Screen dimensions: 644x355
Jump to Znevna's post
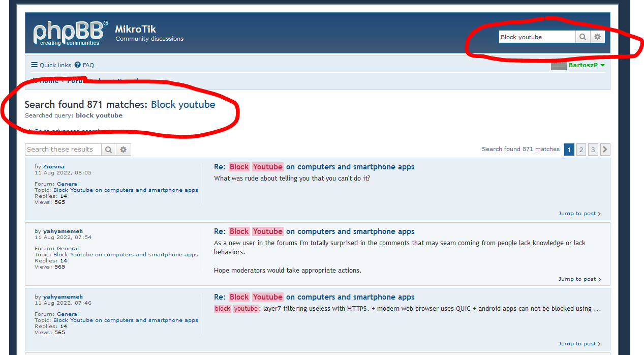(x=579, y=214)
